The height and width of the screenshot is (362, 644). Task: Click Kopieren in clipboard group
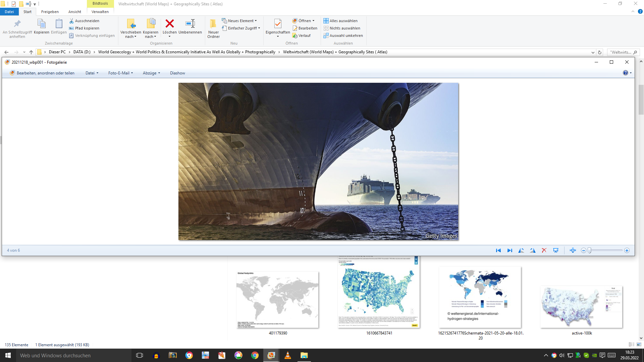coord(42,26)
